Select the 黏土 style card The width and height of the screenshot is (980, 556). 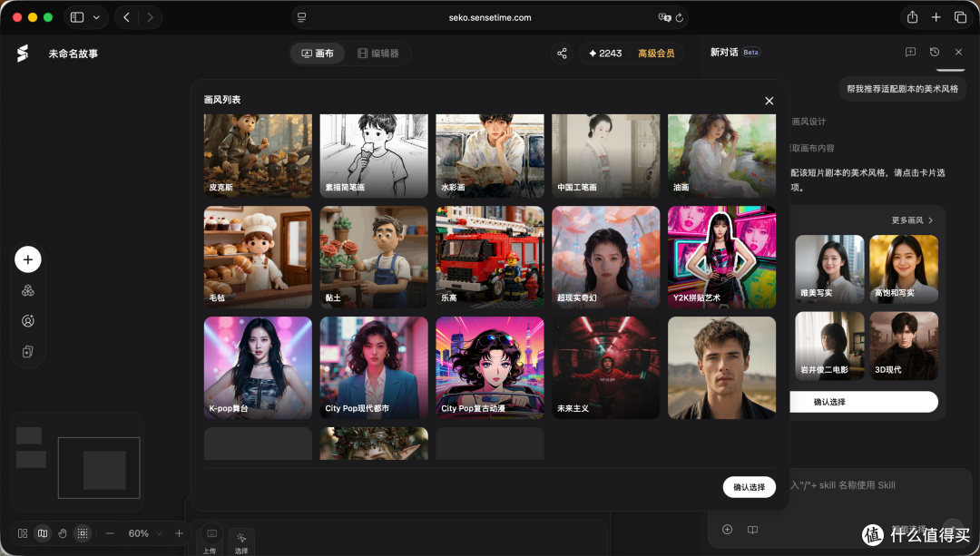(x=374, y=258)
